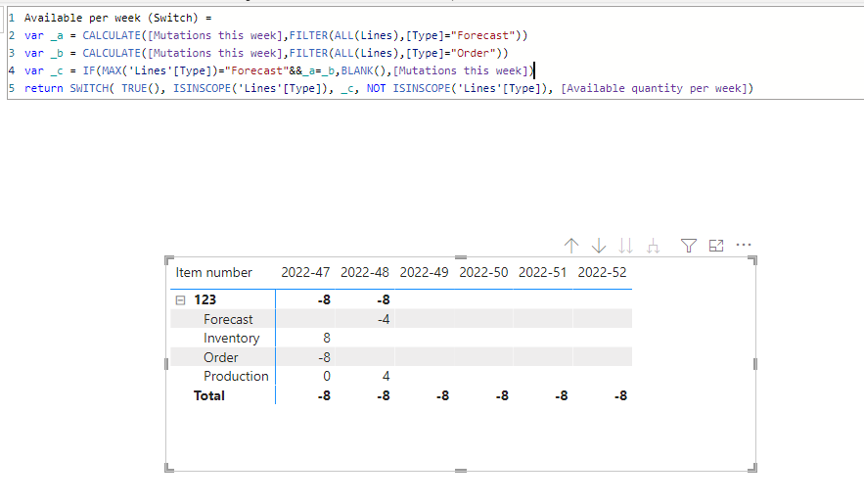864x504 pixels.
Task: Place cursor in var _c formula line
Action: [280, 70]
